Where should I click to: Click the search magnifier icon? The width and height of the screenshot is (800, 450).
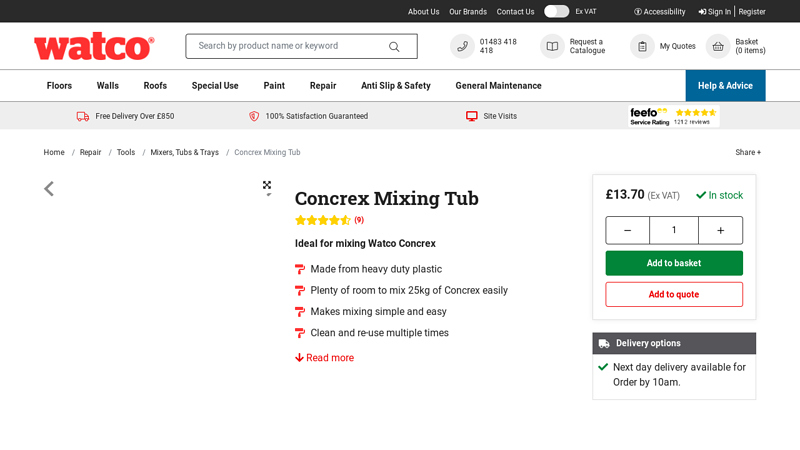pos(394,46)
